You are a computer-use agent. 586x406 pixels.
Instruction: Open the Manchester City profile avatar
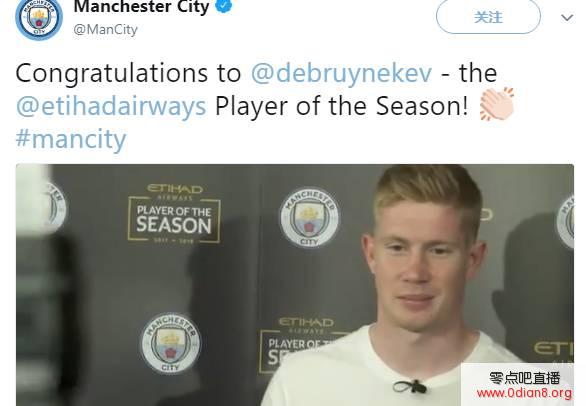[39, 19]
